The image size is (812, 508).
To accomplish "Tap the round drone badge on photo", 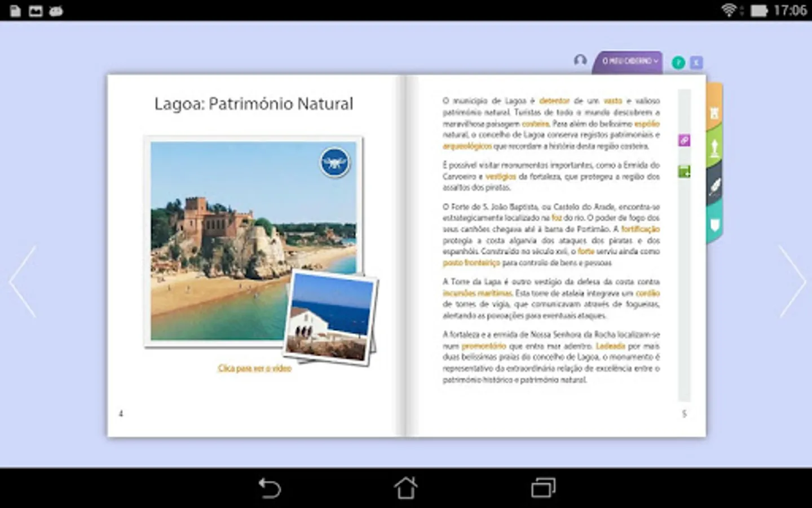I will pos(335,163).
